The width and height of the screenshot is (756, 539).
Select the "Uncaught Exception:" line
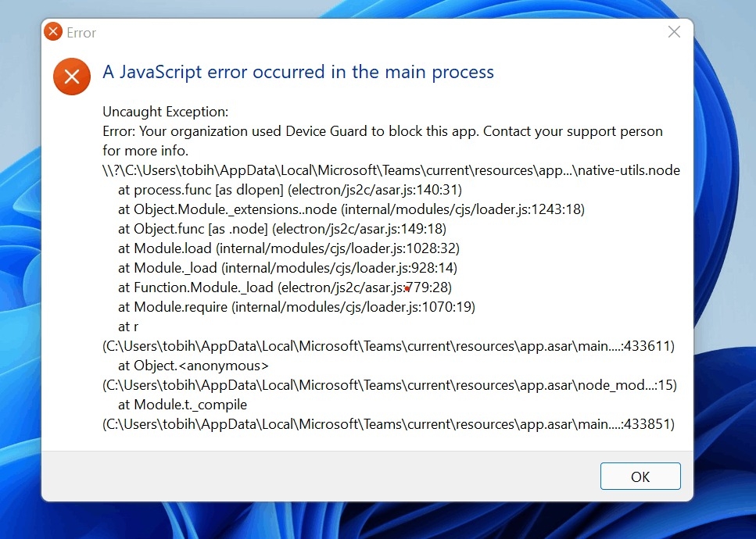(x=165, y=111)
